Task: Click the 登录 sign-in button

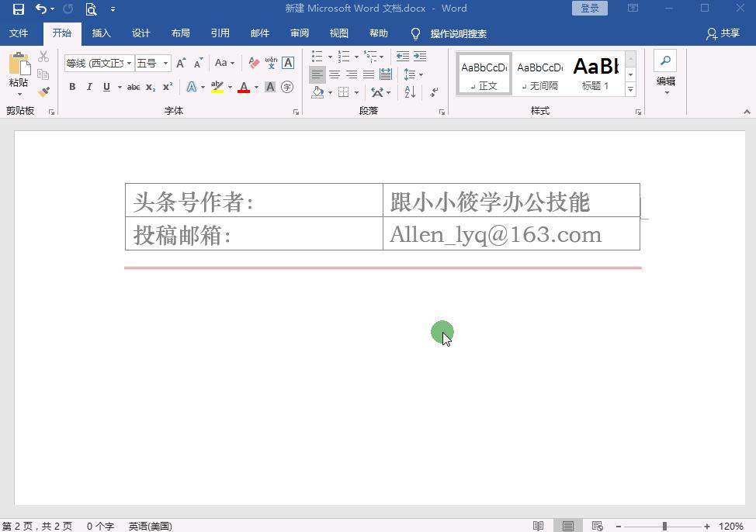Action: point(589,8)
